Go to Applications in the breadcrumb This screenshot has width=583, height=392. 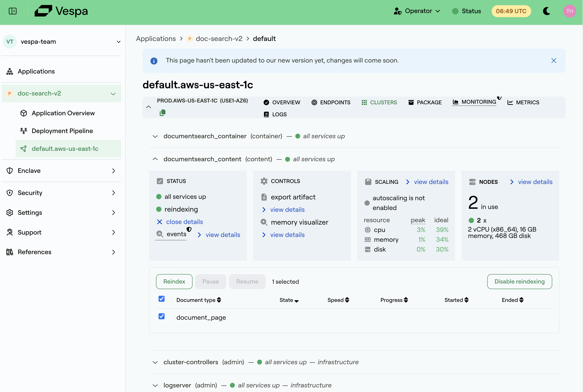pos(156,39)
